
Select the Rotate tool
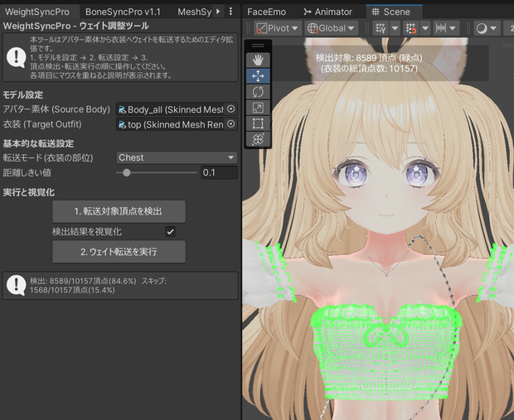[x=258, y=92]
